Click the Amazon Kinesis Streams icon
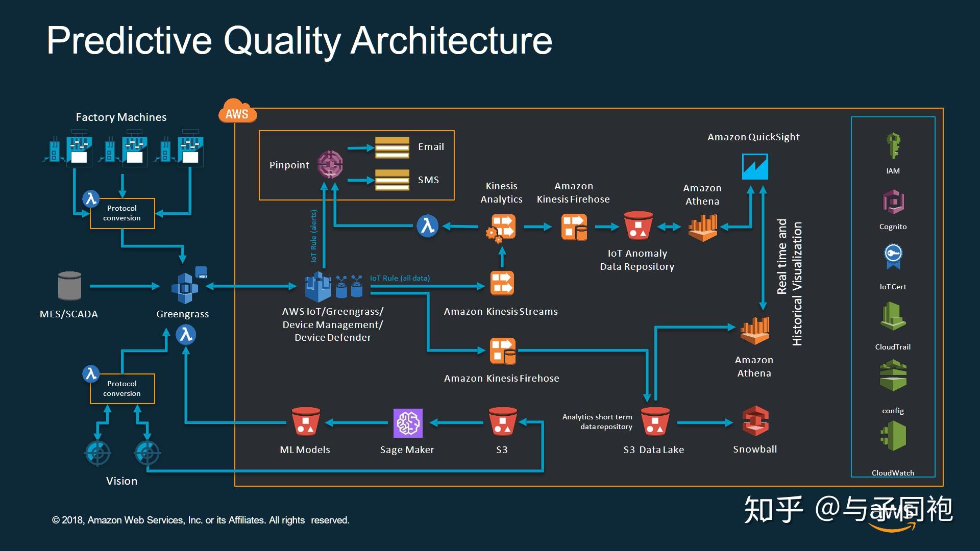This screenshot has height=551, width=980. 502,283
